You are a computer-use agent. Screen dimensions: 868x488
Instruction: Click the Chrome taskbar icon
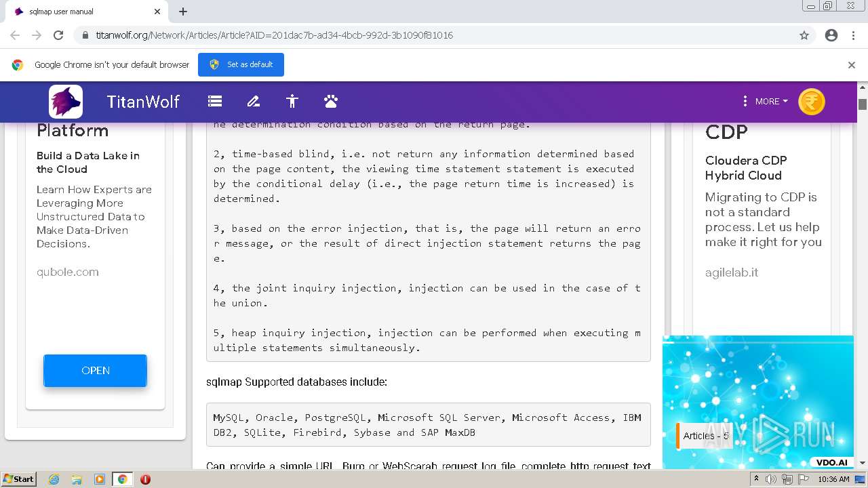pyautogui.click(x=122, y=479)
